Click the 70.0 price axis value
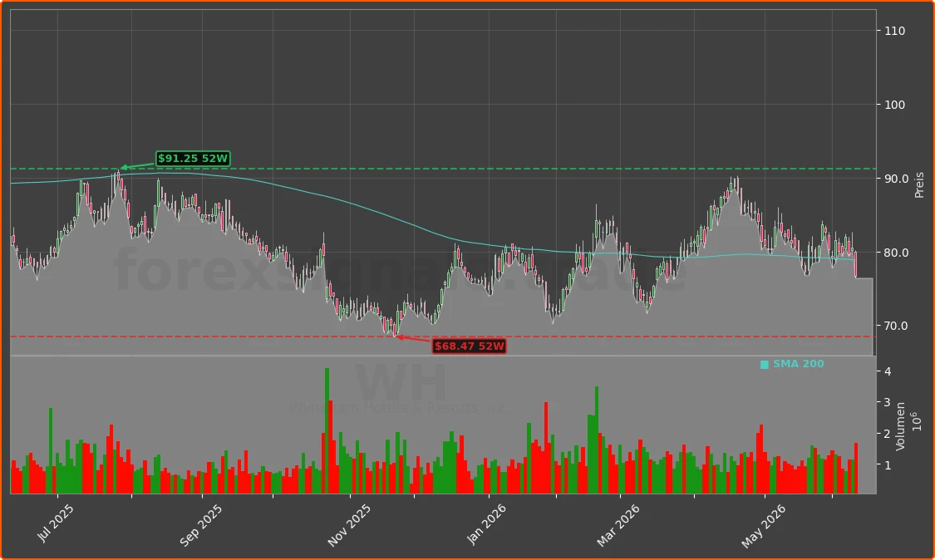 tap(896, 327)
